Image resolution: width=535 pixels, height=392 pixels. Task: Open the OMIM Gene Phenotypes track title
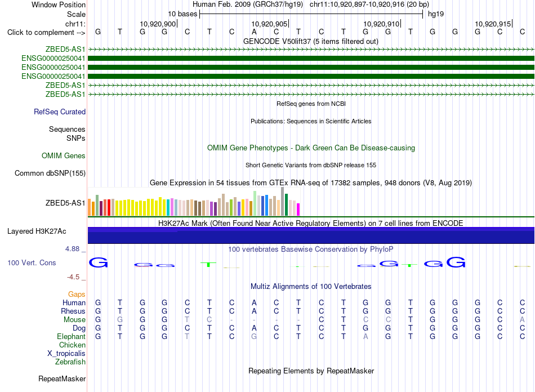311,148
